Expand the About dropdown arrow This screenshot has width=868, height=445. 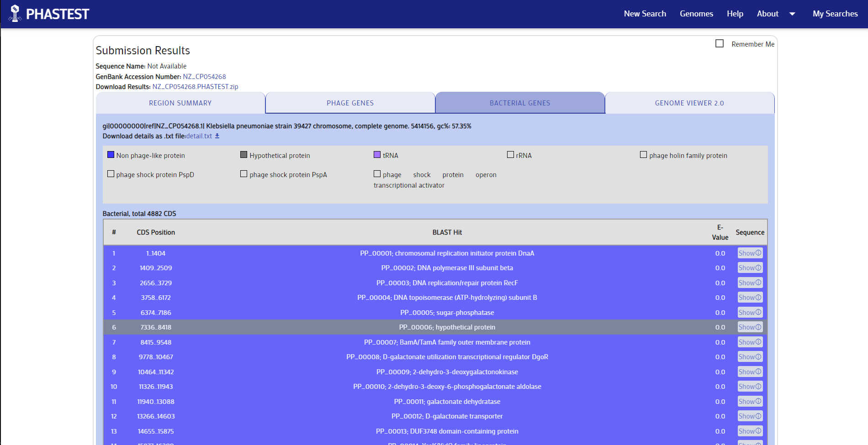coord(792,14)
